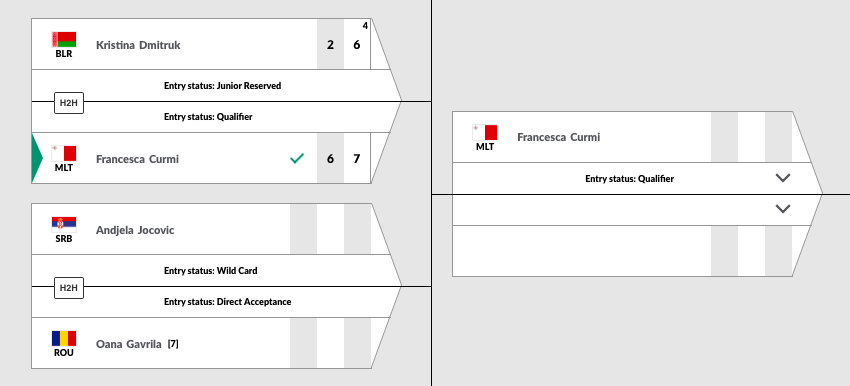This screenshot has height=386, width=850.
Task: Open Kristina Dmitruk player profile
Action: pos(138,45)
